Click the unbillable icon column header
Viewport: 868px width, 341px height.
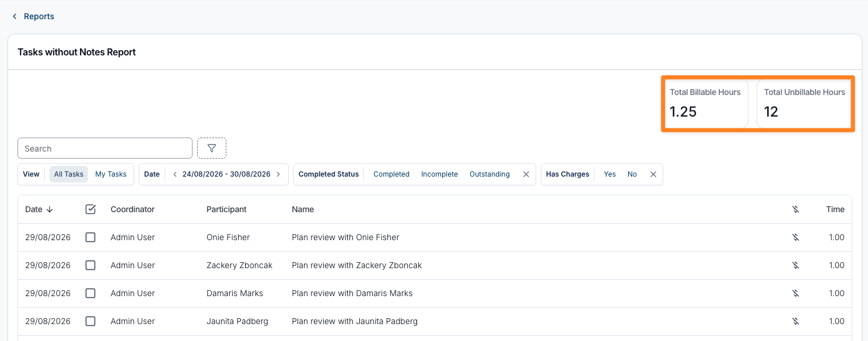[x=795, y=209]
